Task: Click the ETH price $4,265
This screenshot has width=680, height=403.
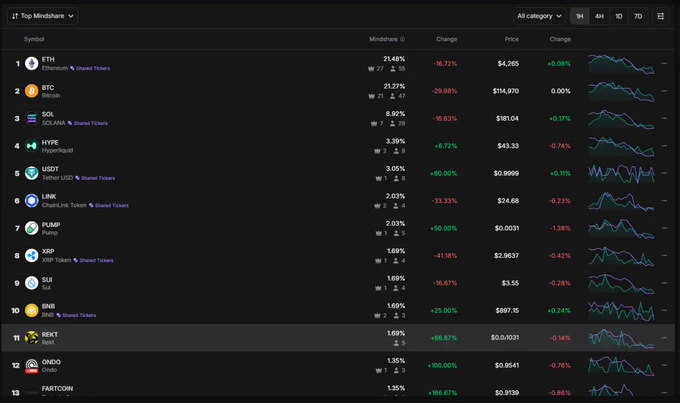Action: point(508,63)
